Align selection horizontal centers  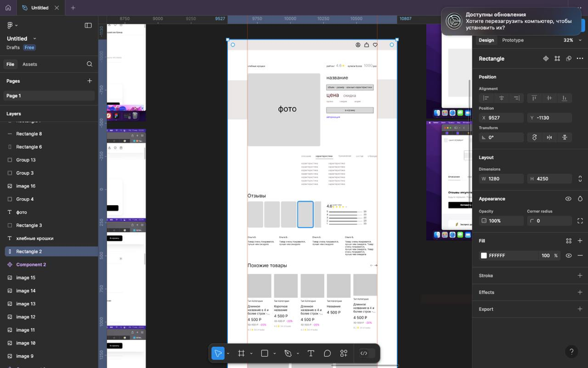click(x=501, y=98)
